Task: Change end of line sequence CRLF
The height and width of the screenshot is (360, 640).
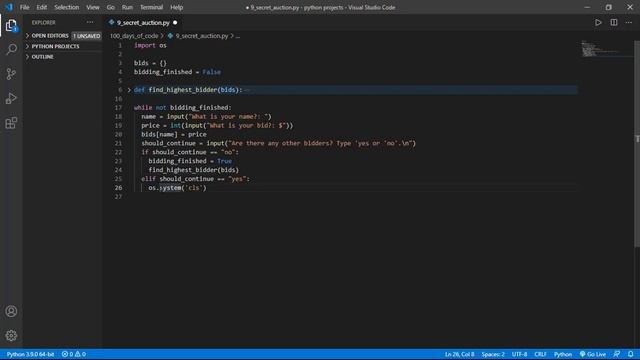Action: click(540, 354)
